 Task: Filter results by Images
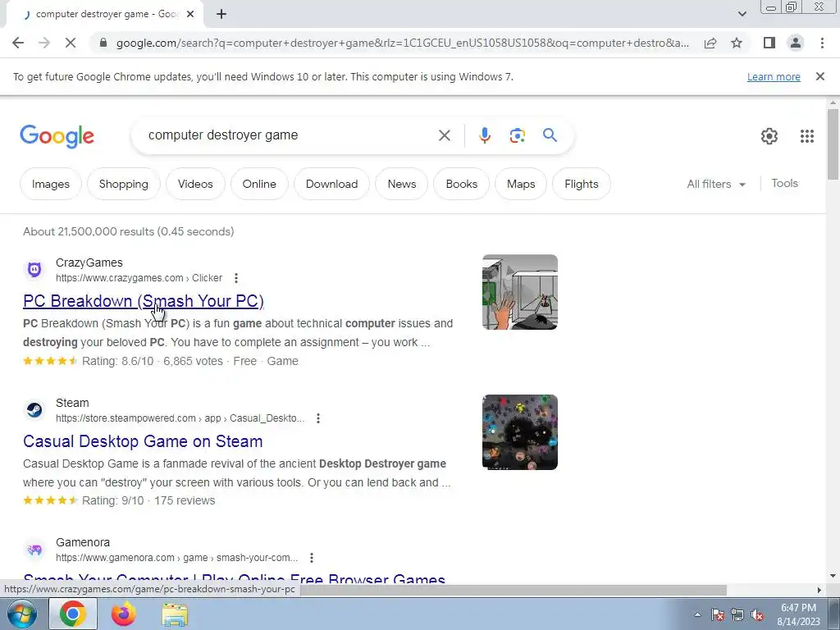click(51, 184)
